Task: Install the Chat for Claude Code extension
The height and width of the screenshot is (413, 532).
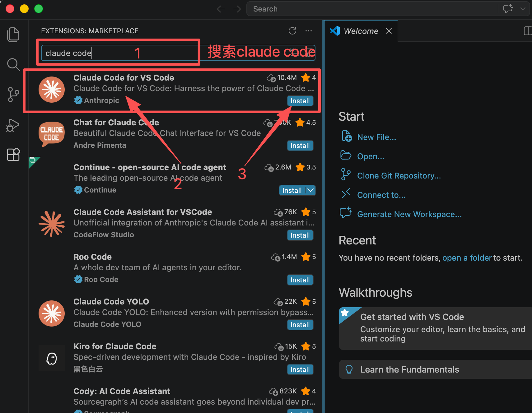Action: click(x=300, y=146)
